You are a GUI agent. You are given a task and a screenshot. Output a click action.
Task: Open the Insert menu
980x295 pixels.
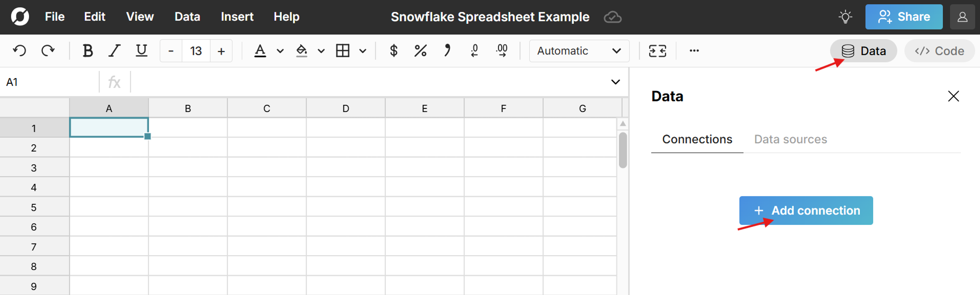pos(237,17)
